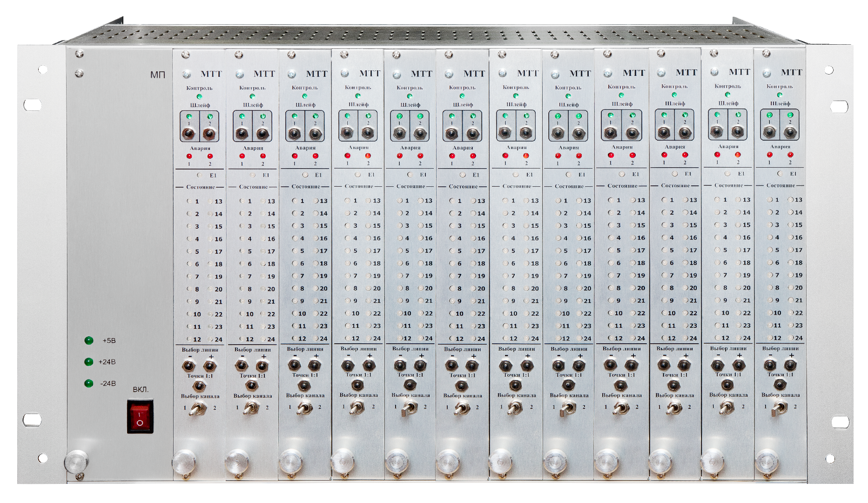
Task: Click Состояние LED 1 on third MTT module
Action: tap(295, 201)
